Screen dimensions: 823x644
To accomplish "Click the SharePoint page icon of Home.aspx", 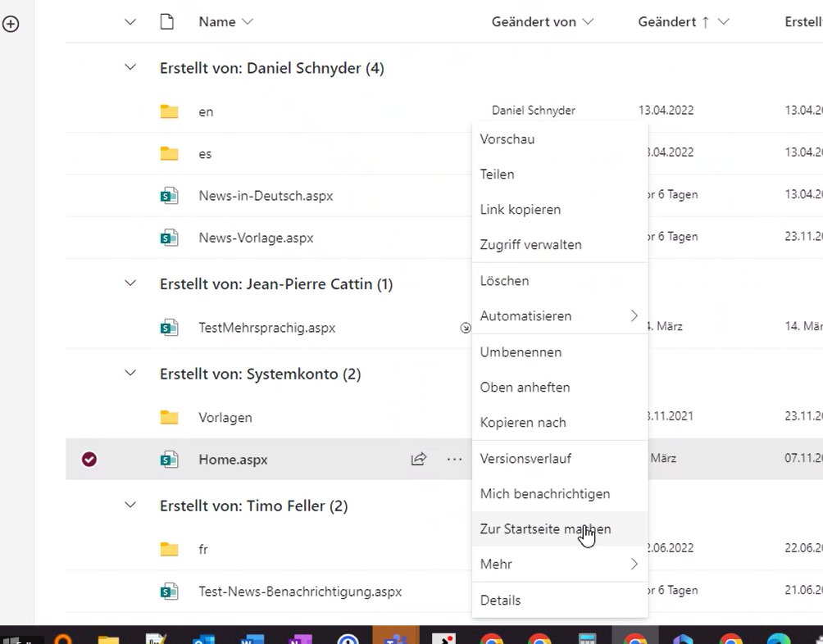I will coord(169,460).
